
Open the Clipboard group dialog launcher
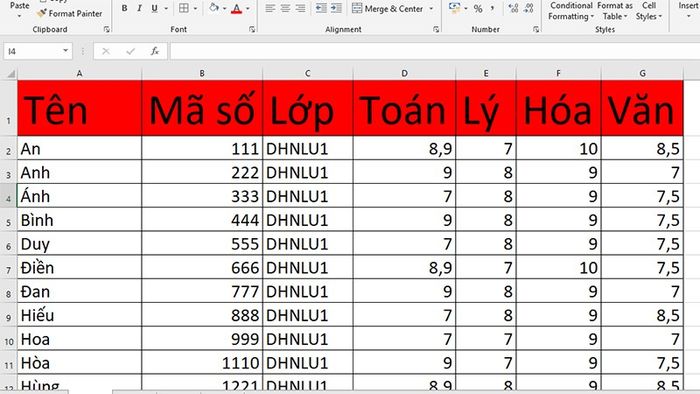pyautogui.click(x=106, y=29)
